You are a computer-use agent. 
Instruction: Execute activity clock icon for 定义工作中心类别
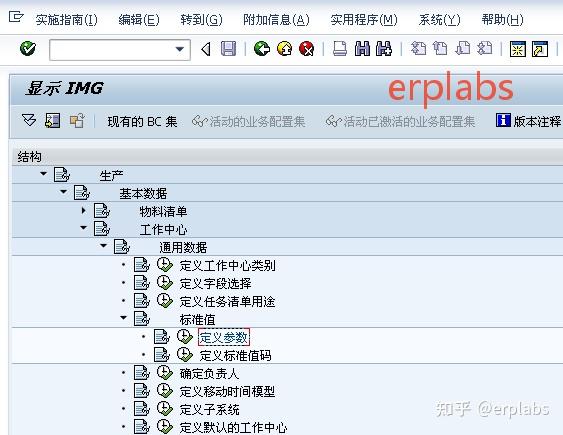(165, 265)
